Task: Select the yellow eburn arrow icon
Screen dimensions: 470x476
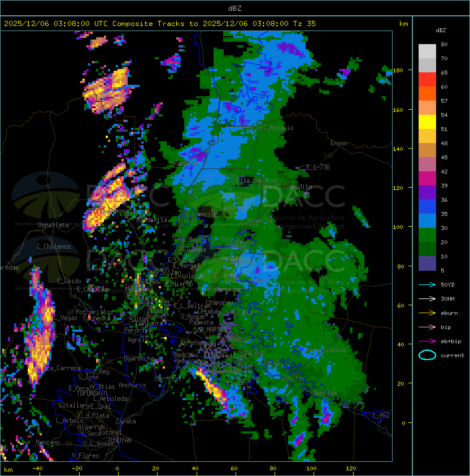Action: [x=427, y=313]
